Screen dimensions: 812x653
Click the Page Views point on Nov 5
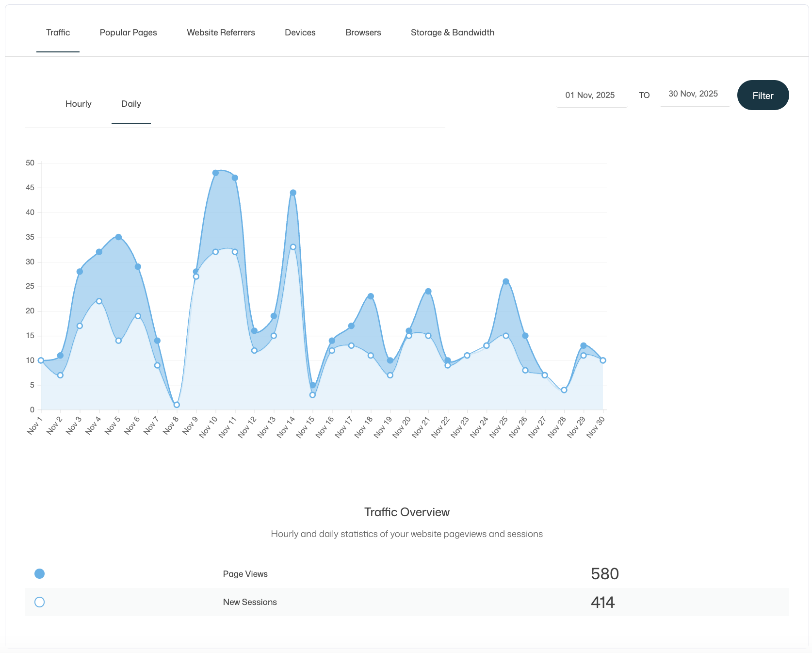(118, 237)
